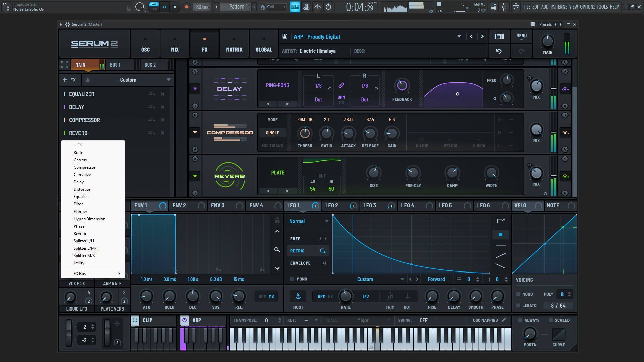Click the LFO host anchor icon
Viewport: 644px width, 362px height.
(298, 296)
